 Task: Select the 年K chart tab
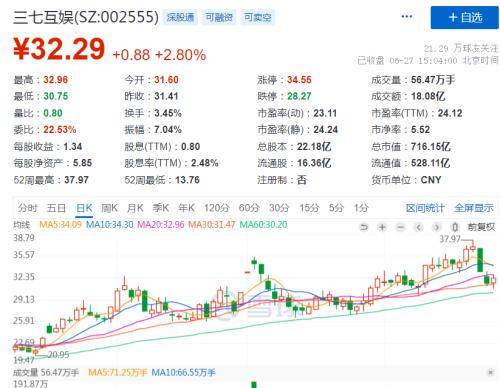186,208
